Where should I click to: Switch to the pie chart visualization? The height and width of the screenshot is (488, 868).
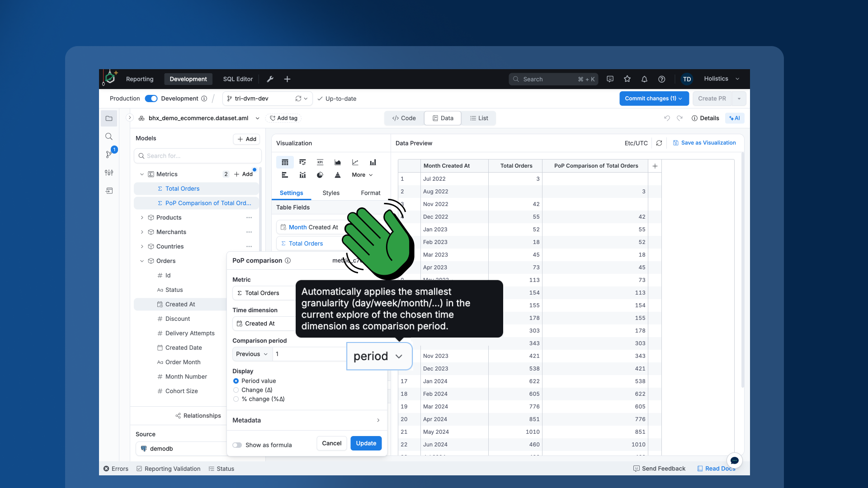(x=320, y=175)
